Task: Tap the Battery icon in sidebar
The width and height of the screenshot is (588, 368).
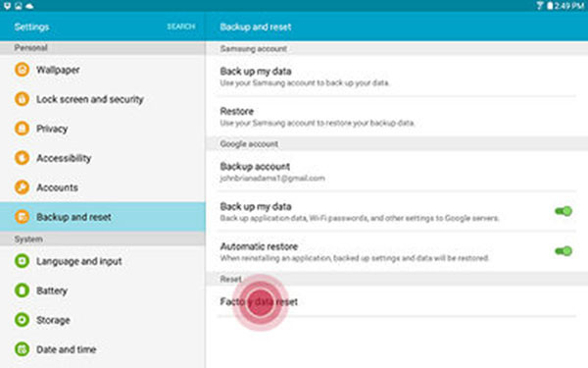Action: click(x=22, y=290)
